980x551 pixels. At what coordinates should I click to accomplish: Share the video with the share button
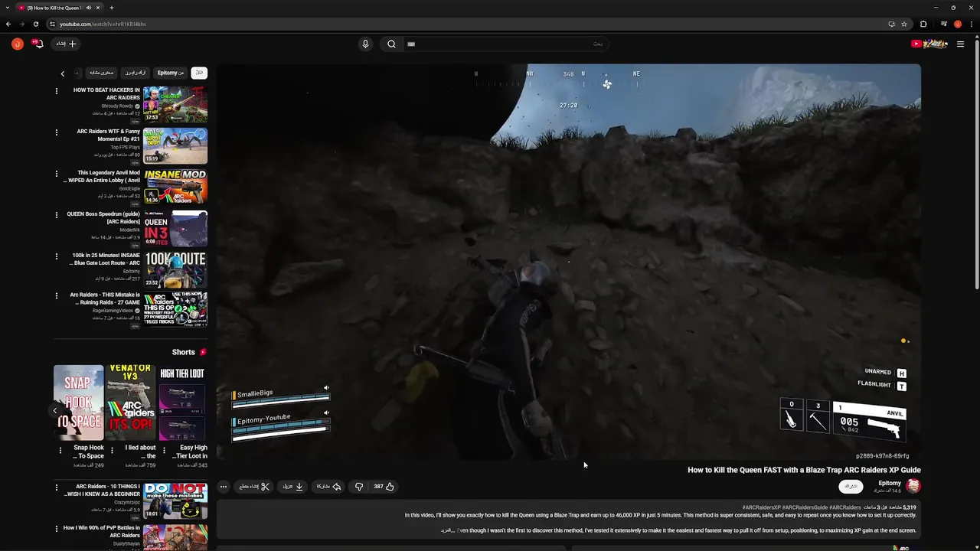coord(328,486)
